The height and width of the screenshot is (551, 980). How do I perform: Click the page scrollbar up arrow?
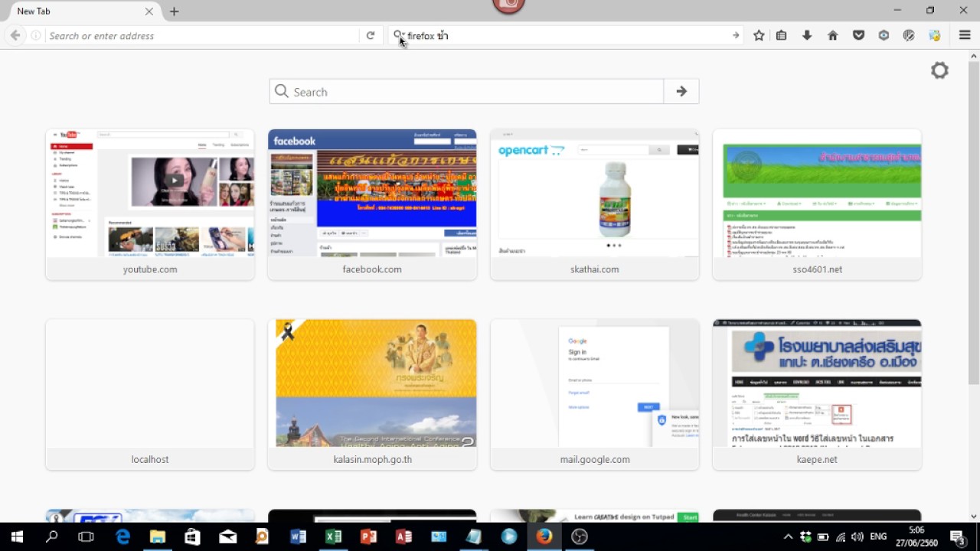point(974,56)
